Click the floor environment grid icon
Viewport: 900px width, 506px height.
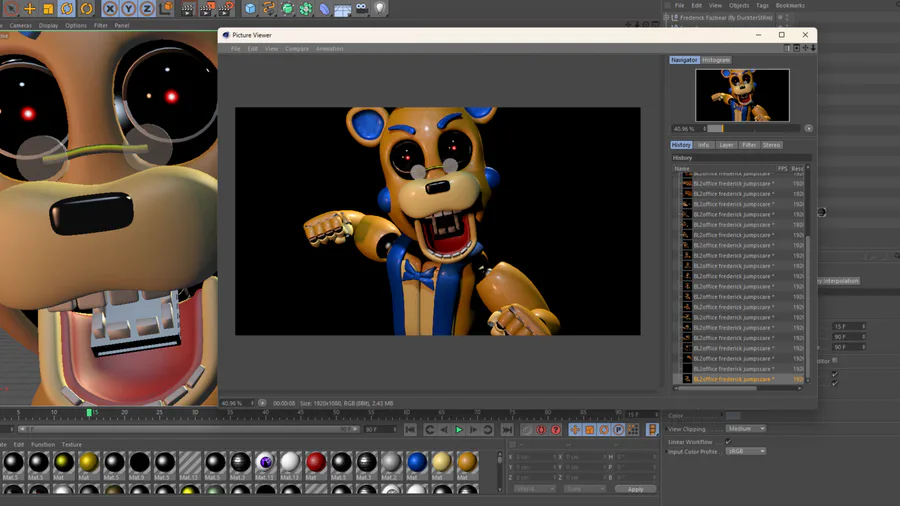click(343, 9)
